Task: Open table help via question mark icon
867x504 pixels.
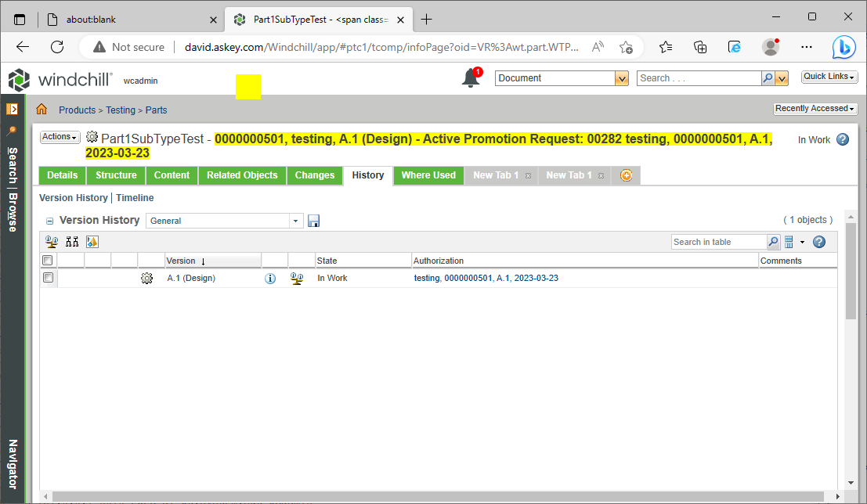Action: click(818, 241)
